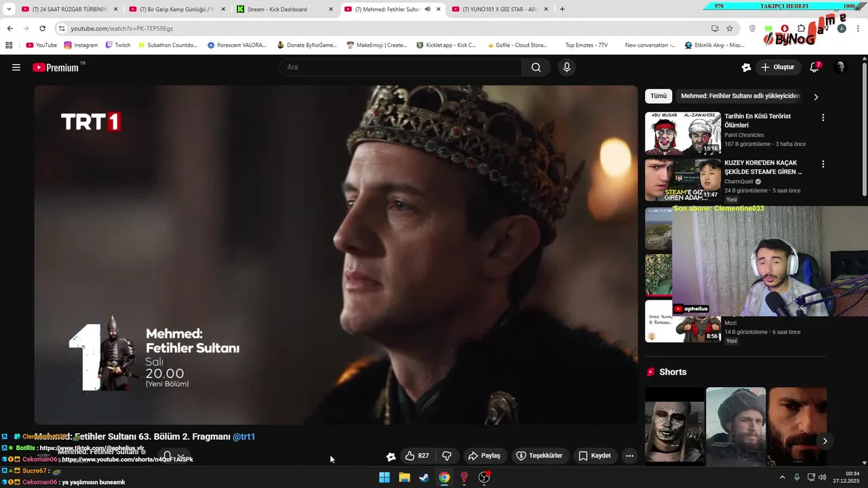868x488 pixels.
Task: Open volume control in system tray
Action: (x=823, y=477)
